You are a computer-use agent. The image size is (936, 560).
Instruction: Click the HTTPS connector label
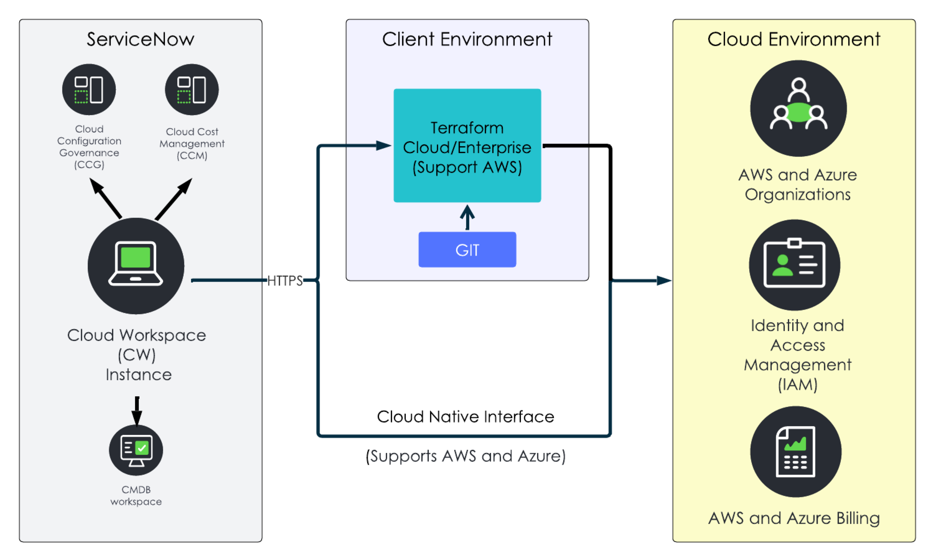(285, 281)
